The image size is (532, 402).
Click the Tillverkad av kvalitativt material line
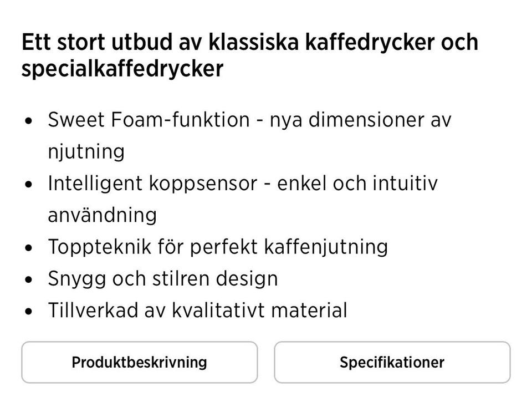(x=197, y=310)
